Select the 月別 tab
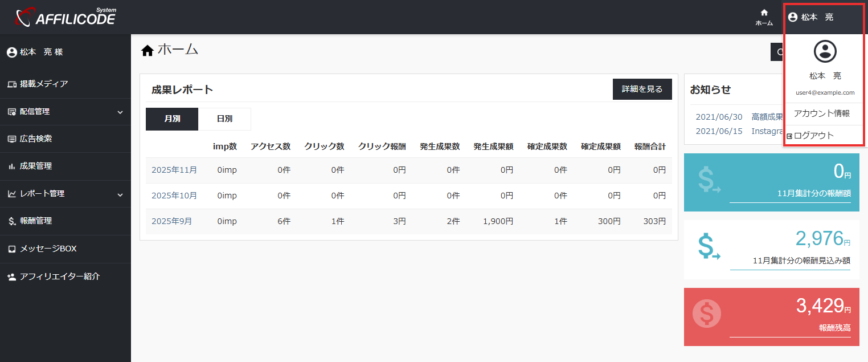The height and width of the screenshot is (362, 868). (172, 119)
